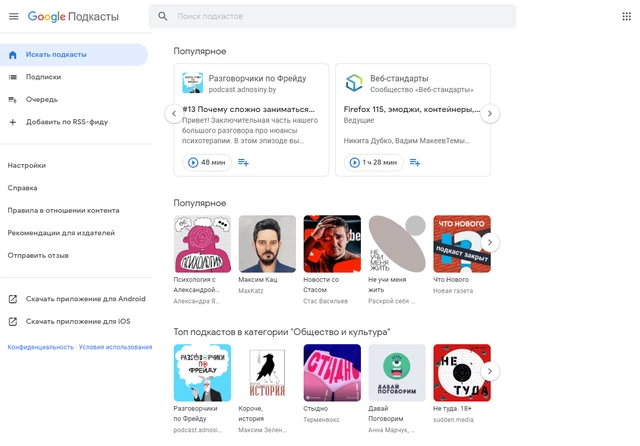This screenshot has height=446, width=640.
Task: Open the Конфиденциальность link
Action: [40, 347]
